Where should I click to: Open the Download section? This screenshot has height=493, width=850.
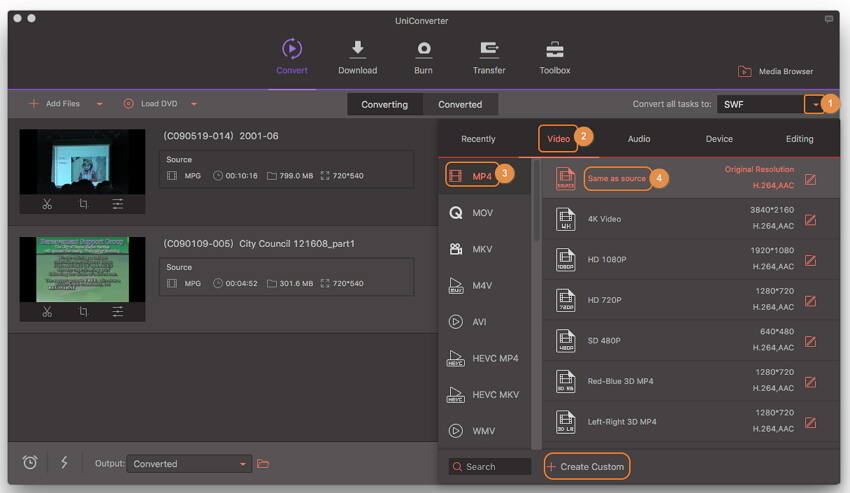click(x=357, y=56)
